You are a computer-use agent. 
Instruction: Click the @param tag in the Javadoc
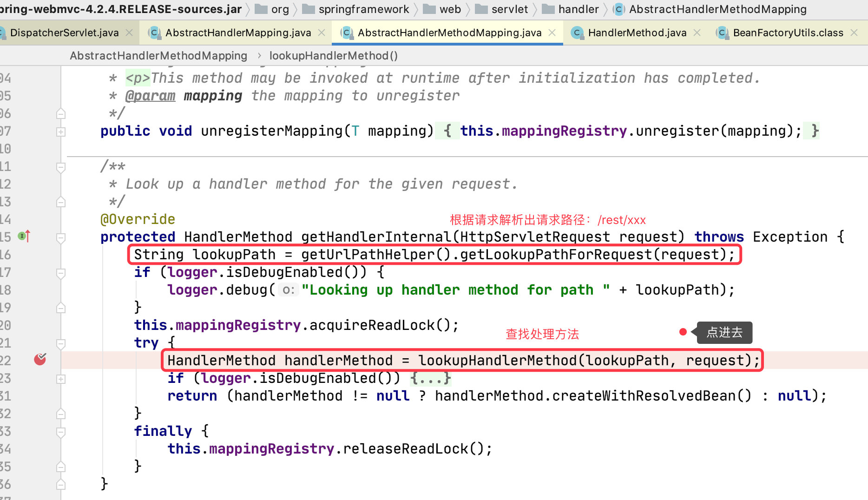(150, 96)
